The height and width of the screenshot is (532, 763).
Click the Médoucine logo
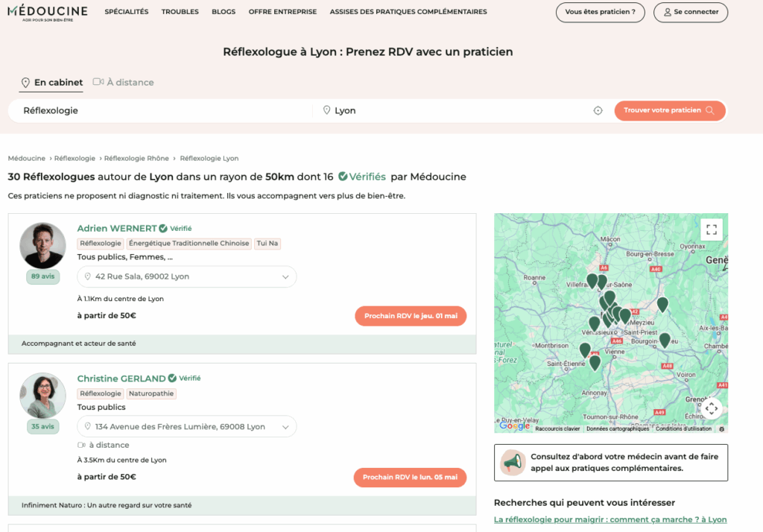[48, 12]
